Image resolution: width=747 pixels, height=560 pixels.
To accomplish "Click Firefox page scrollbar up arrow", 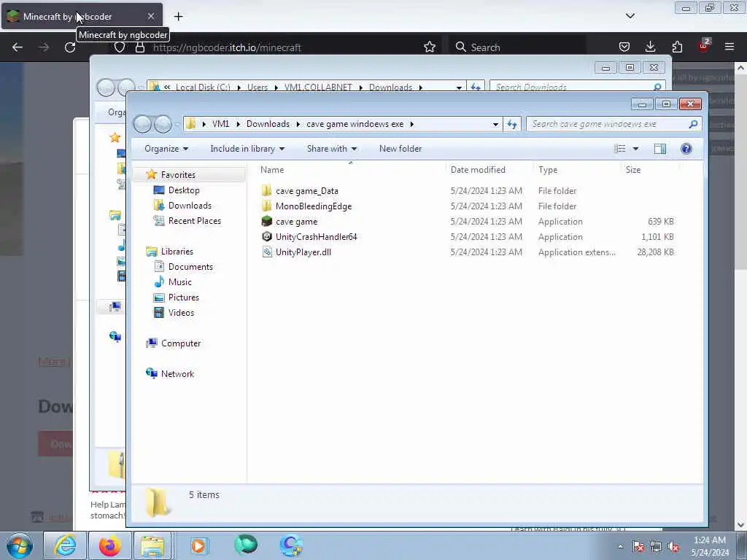I will click(x=740, y=68).
